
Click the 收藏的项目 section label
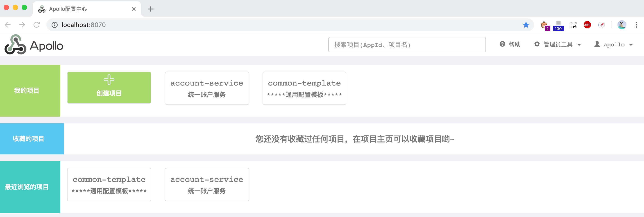pos(29,139)
